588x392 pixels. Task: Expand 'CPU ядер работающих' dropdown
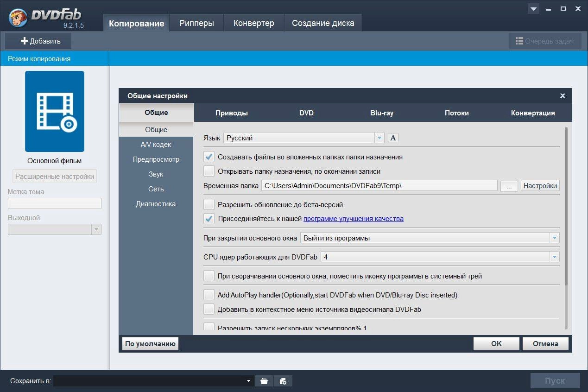[440, 257]
